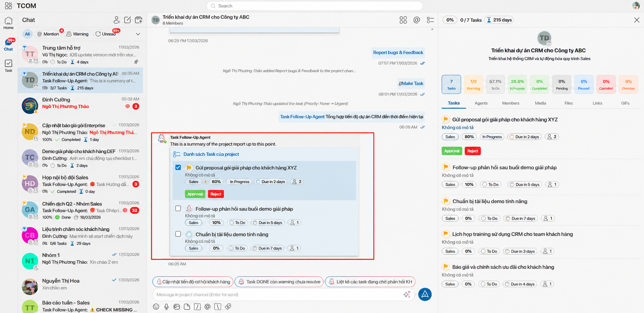Open the grid view icon in channel header
644x313 pixels.
pos(403,20)
